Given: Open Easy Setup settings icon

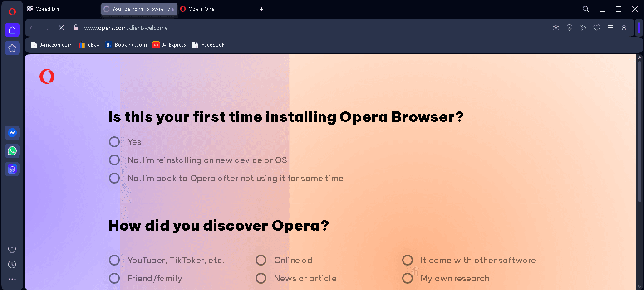Looking at the screenshot, I should pos(610,28).
